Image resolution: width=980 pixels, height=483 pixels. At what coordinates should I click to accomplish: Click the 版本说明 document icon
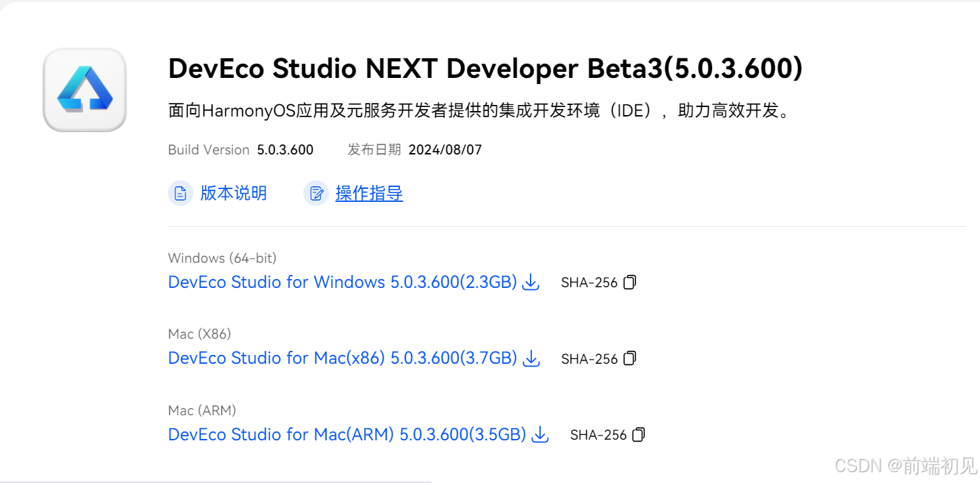point(181,194)
